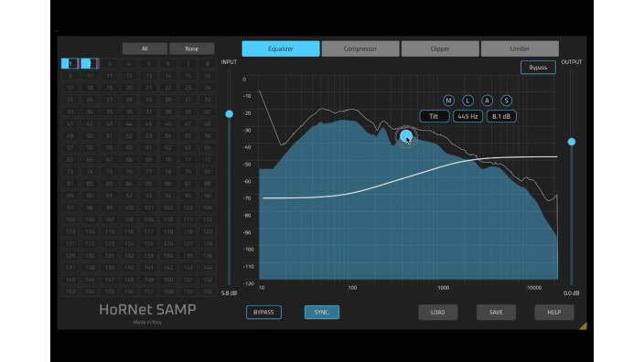Toggle the SYNC. button

(x=322, y=313)
